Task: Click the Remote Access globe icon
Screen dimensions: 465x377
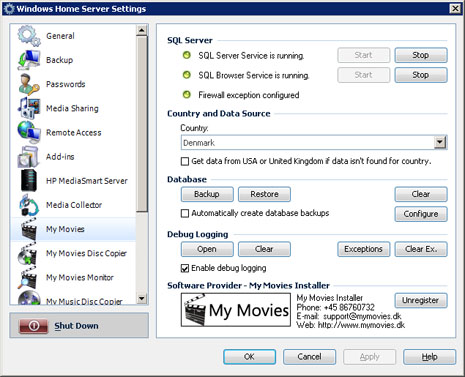Action: coord(29,132)
